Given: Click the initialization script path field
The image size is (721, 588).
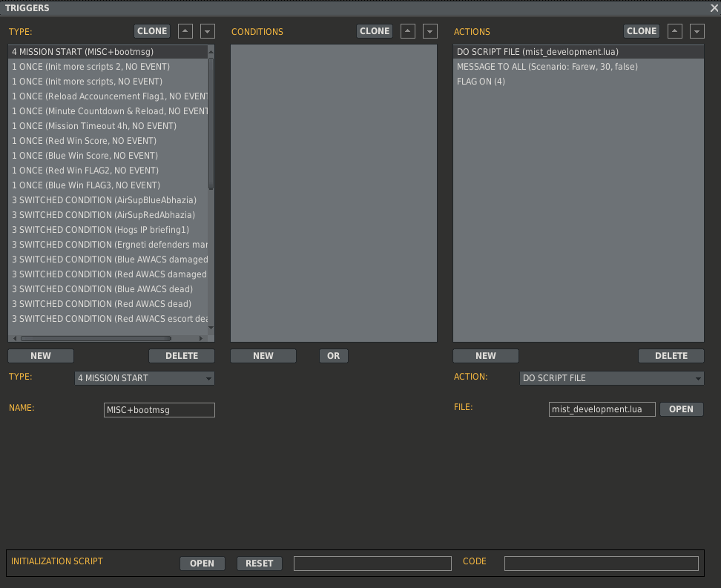Looking at the screenshot, I should (x=372, y=564).
